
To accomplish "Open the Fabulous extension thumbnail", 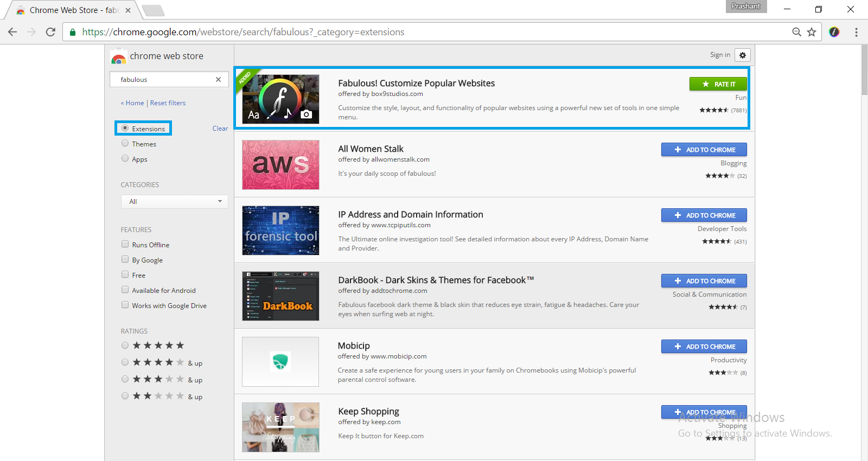I will [x=280, y=99].
